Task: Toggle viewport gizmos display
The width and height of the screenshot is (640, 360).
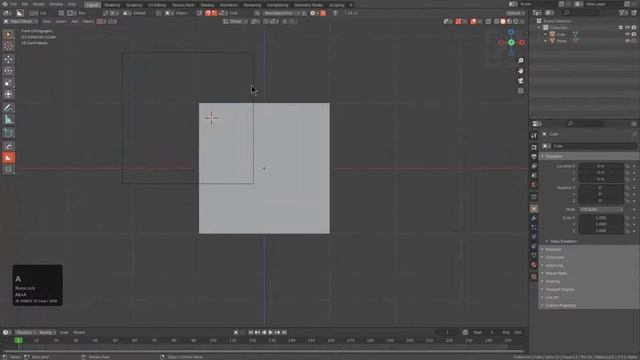Action: click(458, 21)
